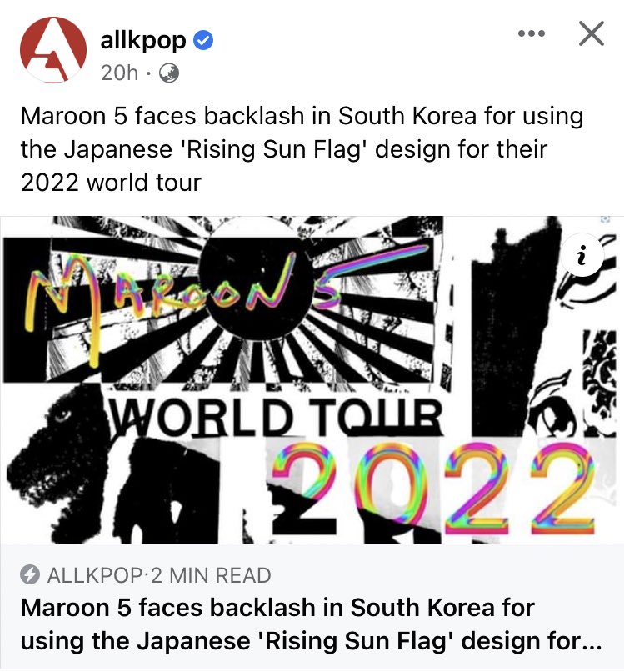Open the allkpop profile picture

[53, 50]
